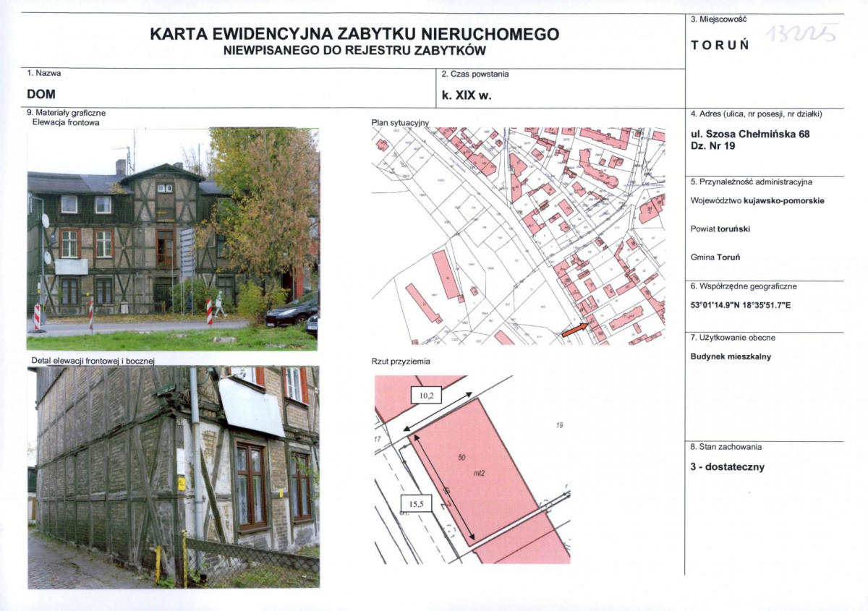Image resolution: width=868 pixels, height=611 pixels.
Task: Select the name value DOM
Action: [41, 94]
